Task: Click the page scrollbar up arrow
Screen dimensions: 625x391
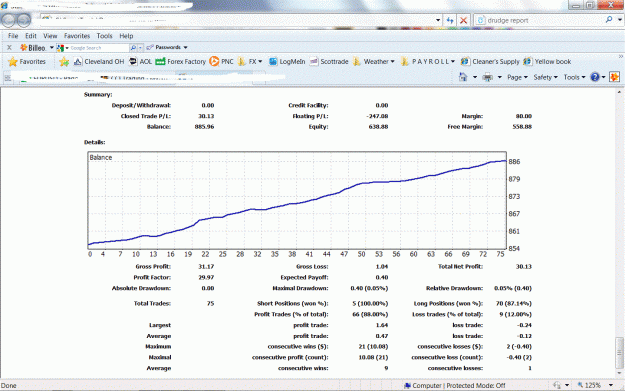Action: [x=619, y=92]
